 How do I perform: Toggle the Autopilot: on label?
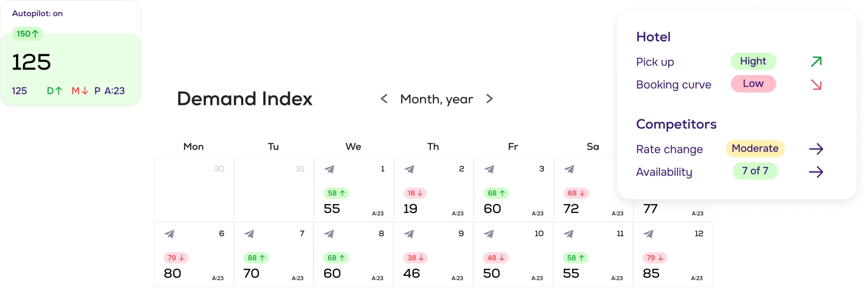(37, 14)
